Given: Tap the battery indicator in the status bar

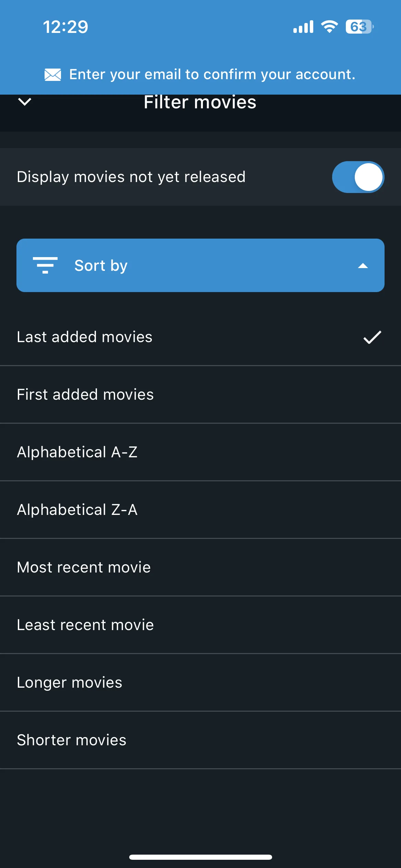Looking at the screenshot, I should pyautogui.click(x=359, y=27).
